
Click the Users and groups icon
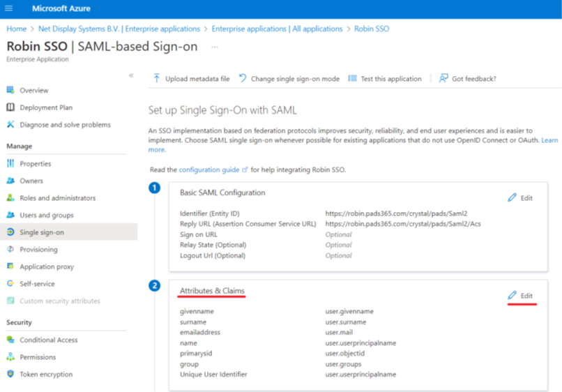[10, 215]
